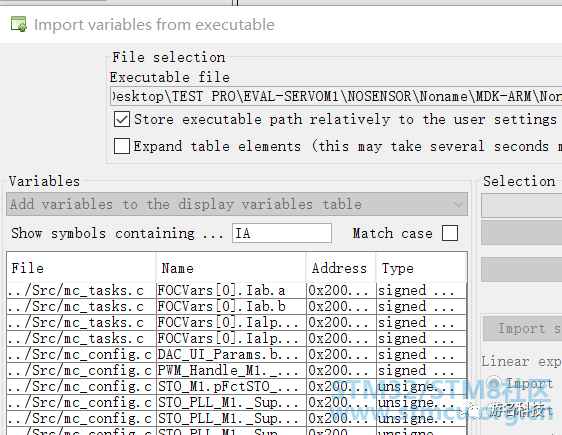562x435 pixels.
Task: Select variable PWM_Handle_M1._…
Action: tap(231, 370)
